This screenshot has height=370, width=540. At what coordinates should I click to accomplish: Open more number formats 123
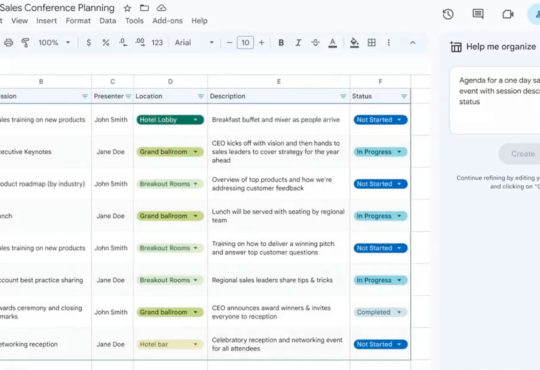(157, 43)
